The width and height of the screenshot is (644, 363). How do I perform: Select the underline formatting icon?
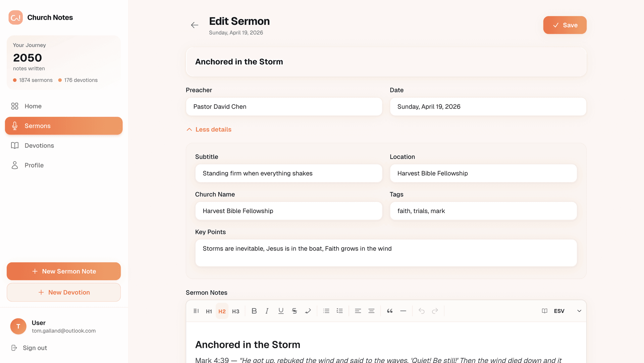(x=281, y=311)
